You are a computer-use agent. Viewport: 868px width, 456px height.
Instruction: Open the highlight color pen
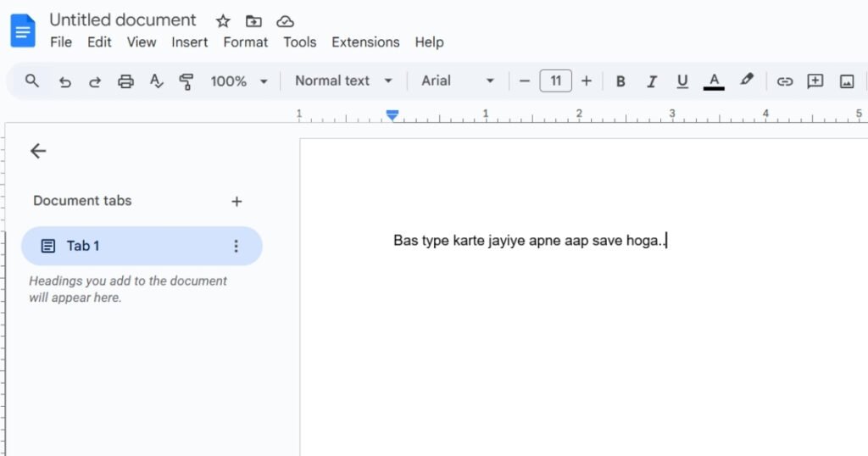tap(747, 81)
